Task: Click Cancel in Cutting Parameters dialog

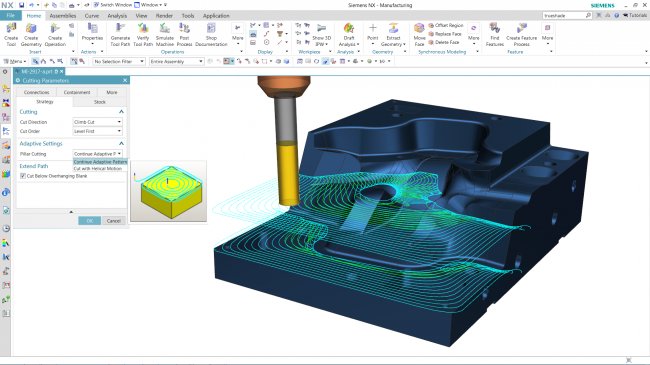Action: [114, 221]
